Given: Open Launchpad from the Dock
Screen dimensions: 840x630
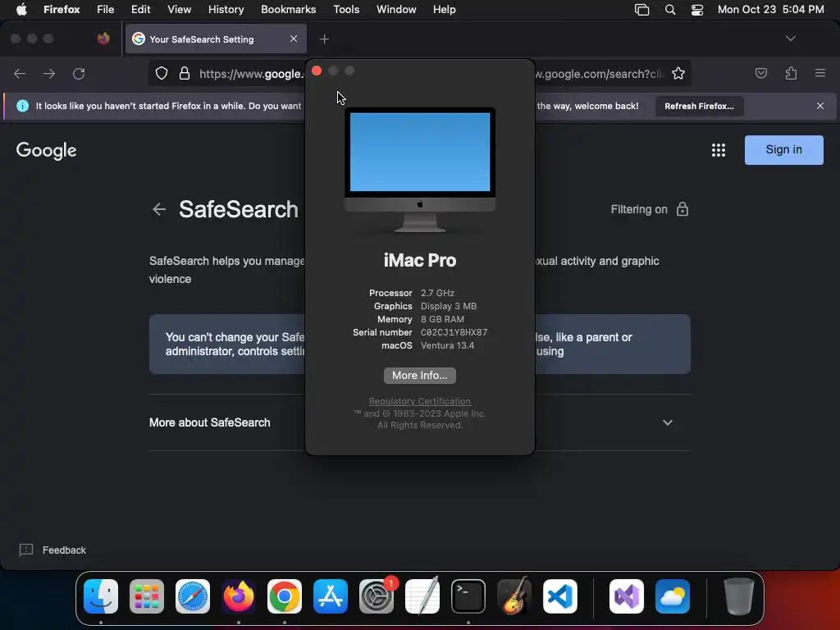Looking at the screenshot, I should [x=147, y=596].
